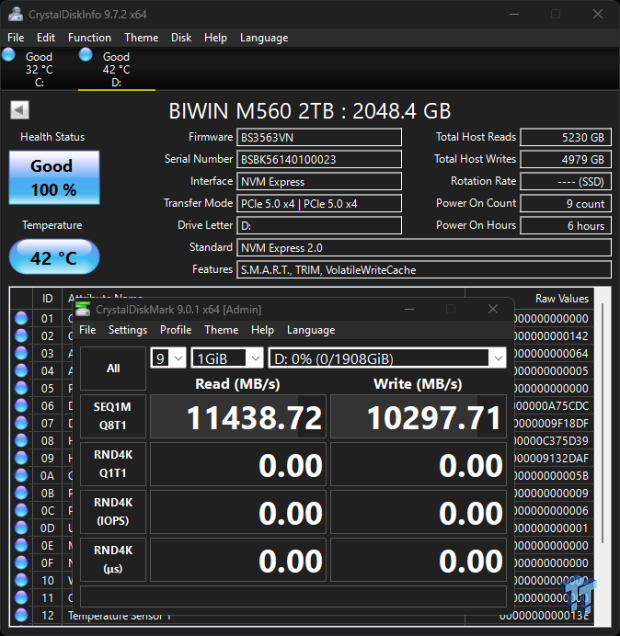Click the status orb for attribute 04
This screenshot has width=620, height=636.
[x=21, y=371]
